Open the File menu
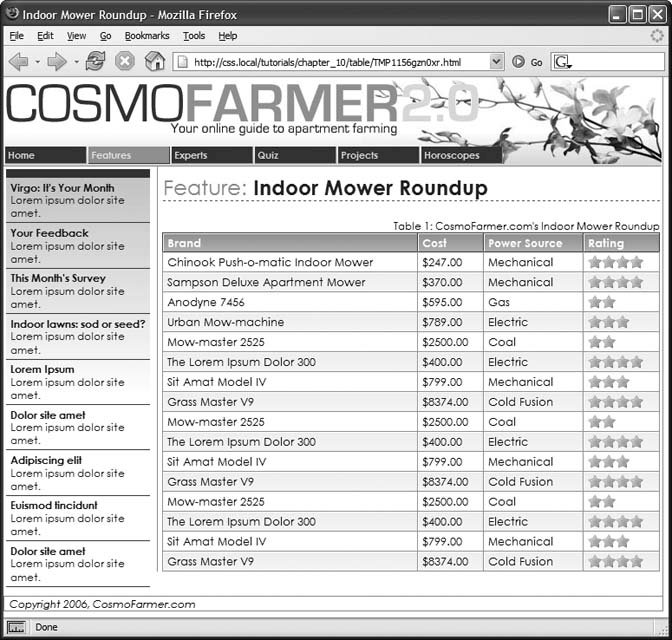 17,36
